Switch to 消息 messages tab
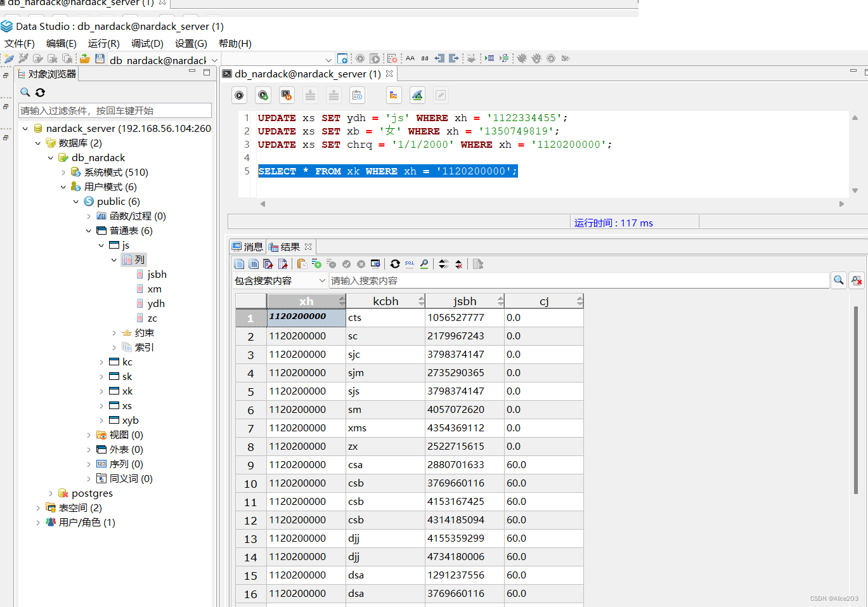Viewport: 868px width, 607px height. click(247, 247)
